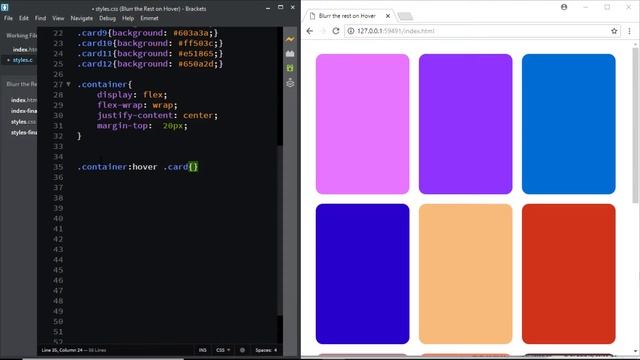Click the Brackets app icon in the title bar
Image resolution: width=640 pixels, height=360 pixels.
click(x=5, y=7)
